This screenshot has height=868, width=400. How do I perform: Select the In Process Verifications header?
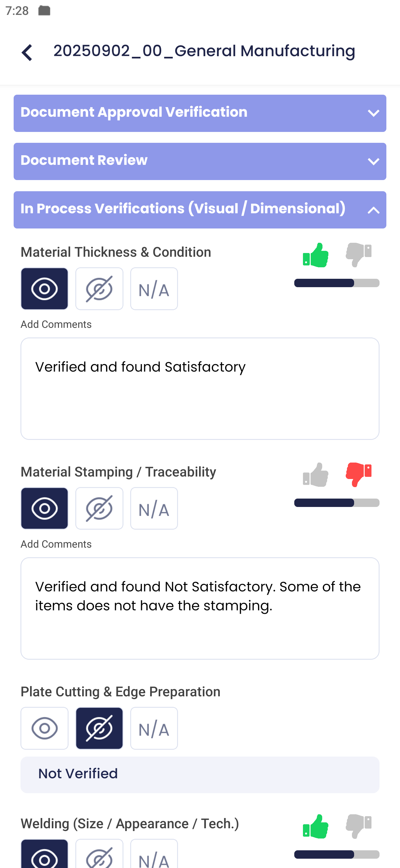pos(200,210)
